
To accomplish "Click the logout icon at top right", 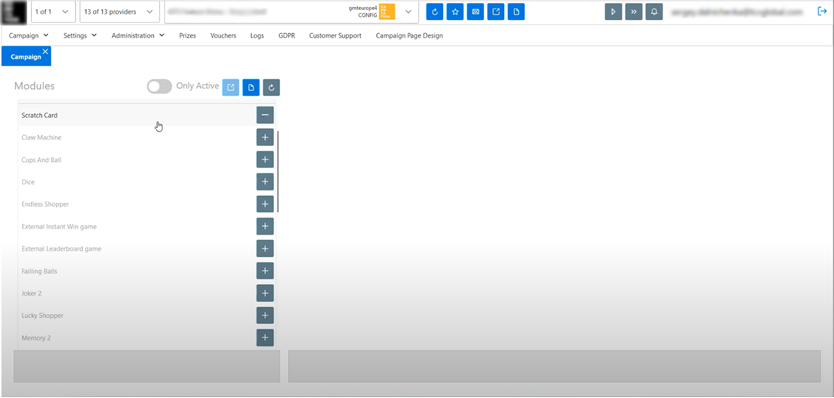I will (x=822, y=12).
